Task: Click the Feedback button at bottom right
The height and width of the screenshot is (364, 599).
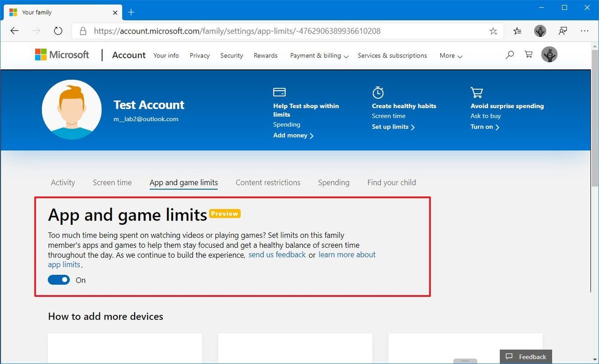Action: pyautogui.click(x=526, y=357)
